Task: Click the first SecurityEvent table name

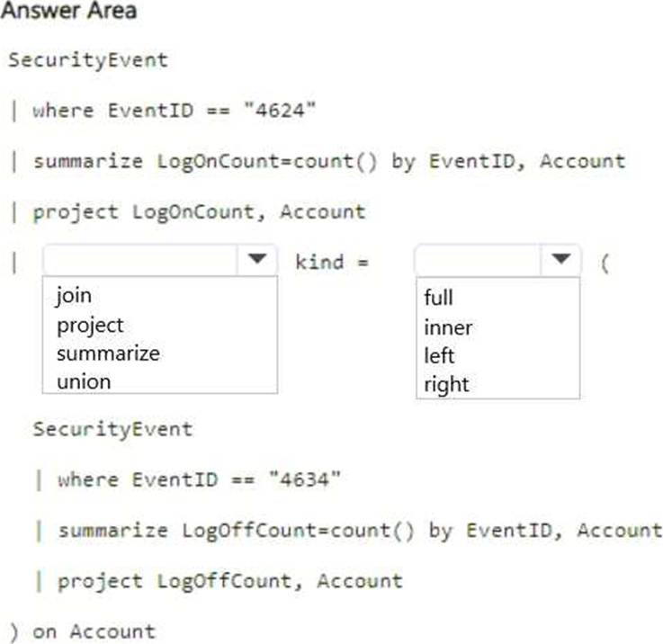Action: (x=88, y=60)
